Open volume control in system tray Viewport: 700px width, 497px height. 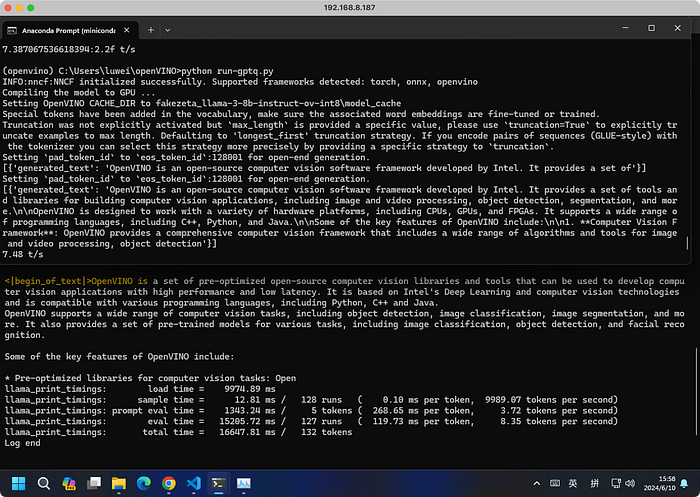point(630,483)
